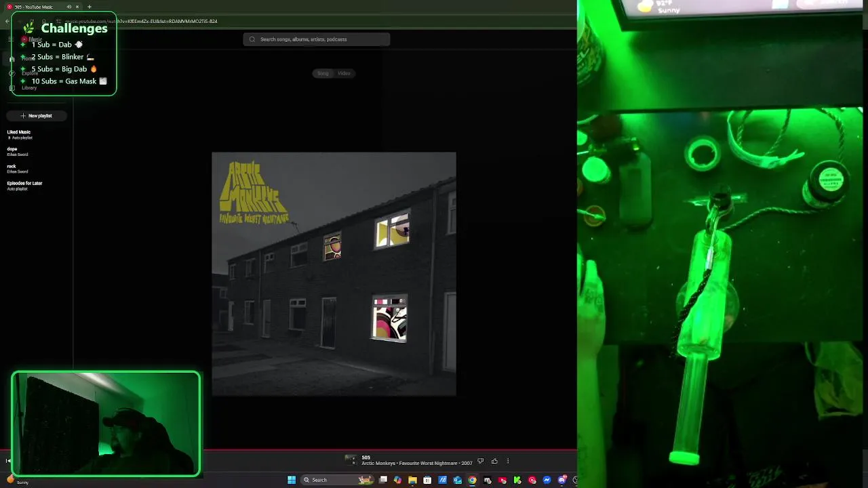Click the small album thumbnail in player bar

coord(351,460)
